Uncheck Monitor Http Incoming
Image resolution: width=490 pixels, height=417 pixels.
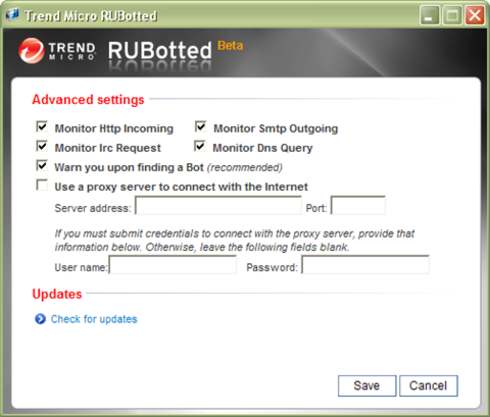pos(42,127)
